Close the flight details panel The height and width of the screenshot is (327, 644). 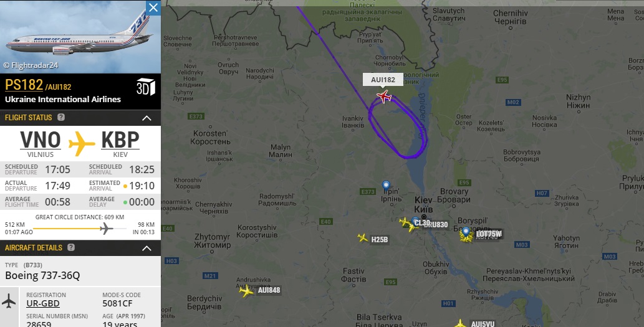tap(153, 7)
